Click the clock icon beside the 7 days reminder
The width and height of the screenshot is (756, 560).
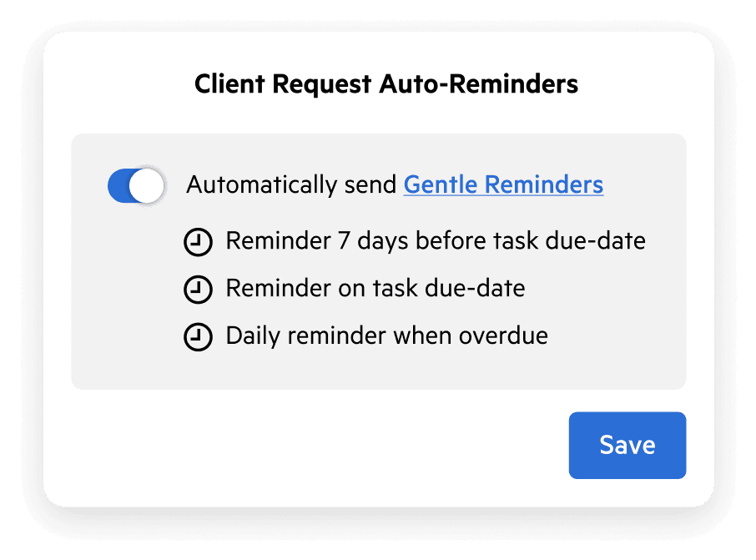(x=198, y=242)
